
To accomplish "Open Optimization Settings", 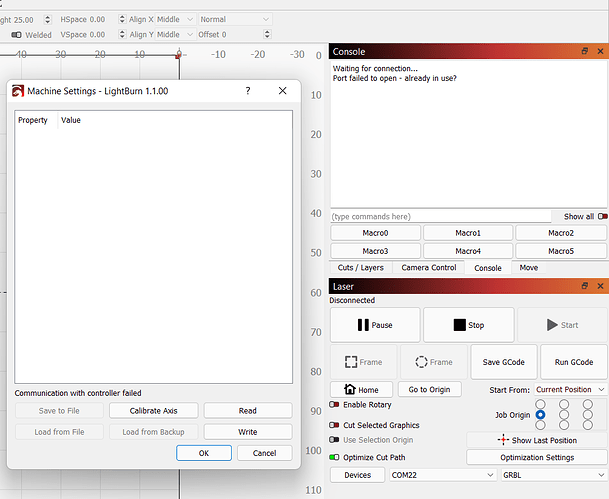I will pos(537,457).
